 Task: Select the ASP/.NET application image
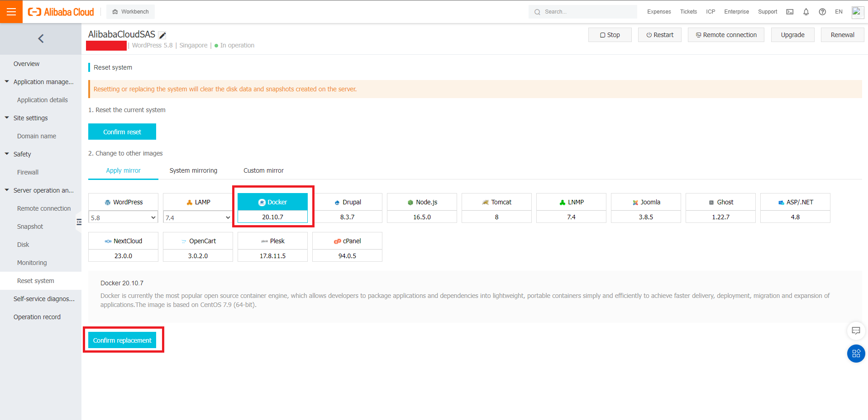pyautogui.click(x=795, y=208)
